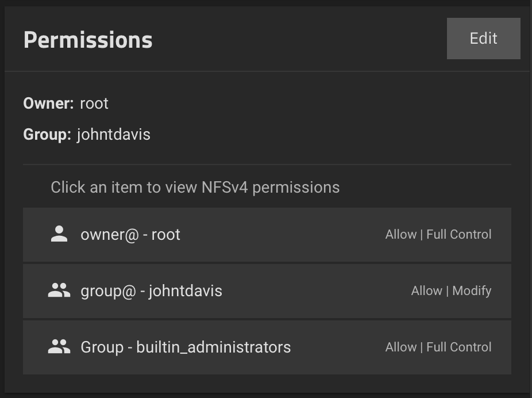The width and height of the screenshot is (532, 398).
Task: Click the 'Click an item to view NFSv4 permissions' hint
Action: (x=195, y=187)
